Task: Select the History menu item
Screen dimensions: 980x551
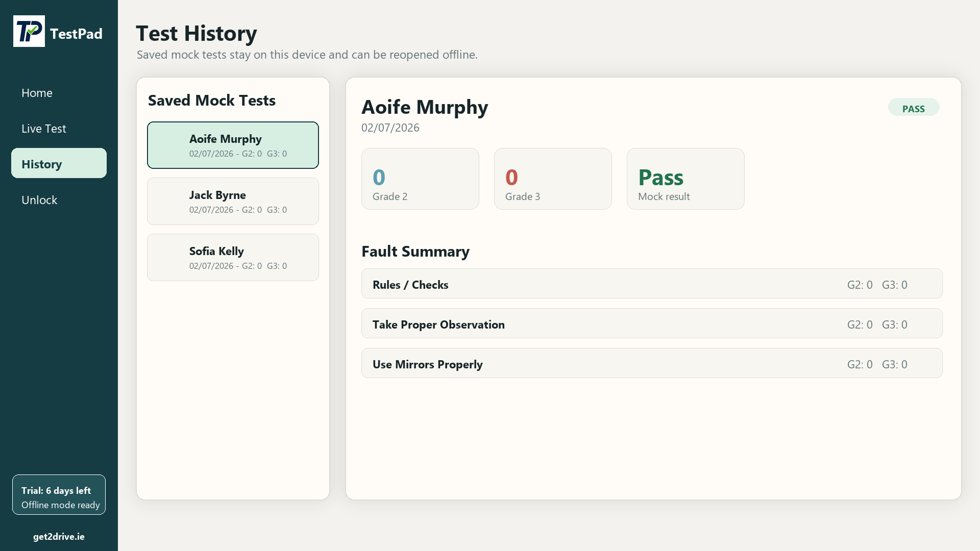Action: coord(59,163)
